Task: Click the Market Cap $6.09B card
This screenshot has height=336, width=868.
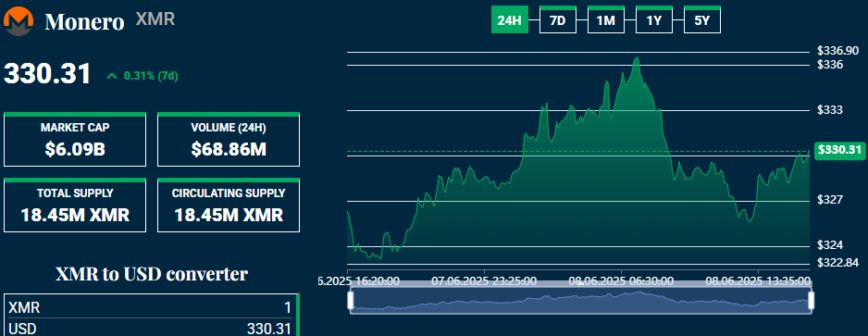Action: click(75, 140)
